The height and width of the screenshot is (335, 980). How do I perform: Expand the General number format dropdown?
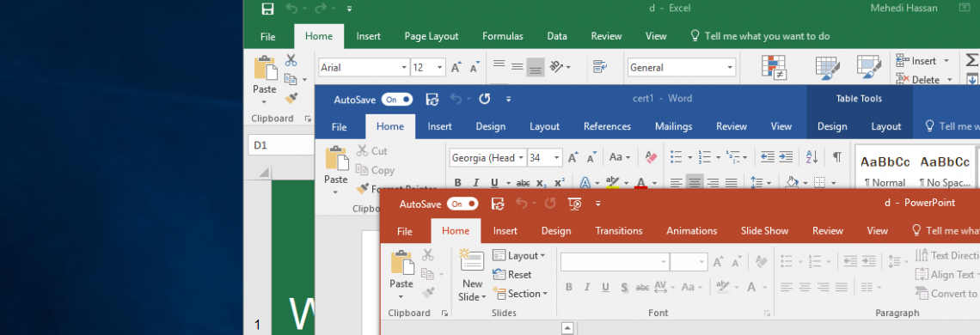(730, 68)
